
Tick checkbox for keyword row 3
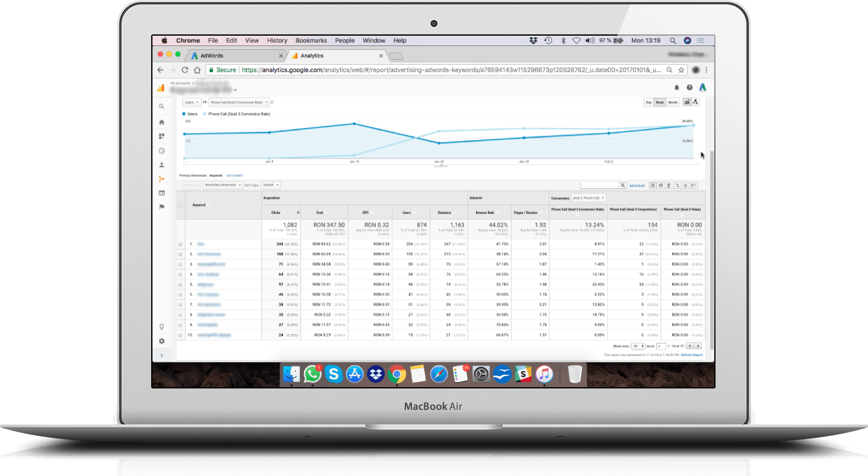pyautogui.click(x=180, y=265)
